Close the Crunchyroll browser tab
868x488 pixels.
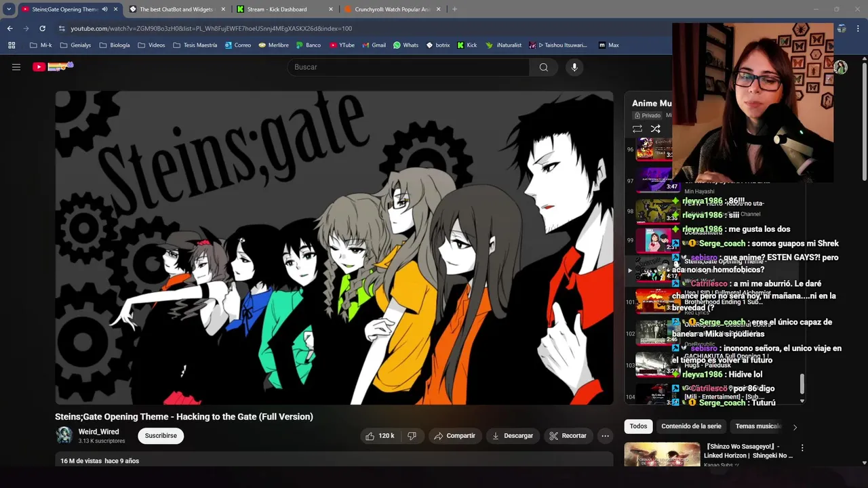click(x=439, y=9)
